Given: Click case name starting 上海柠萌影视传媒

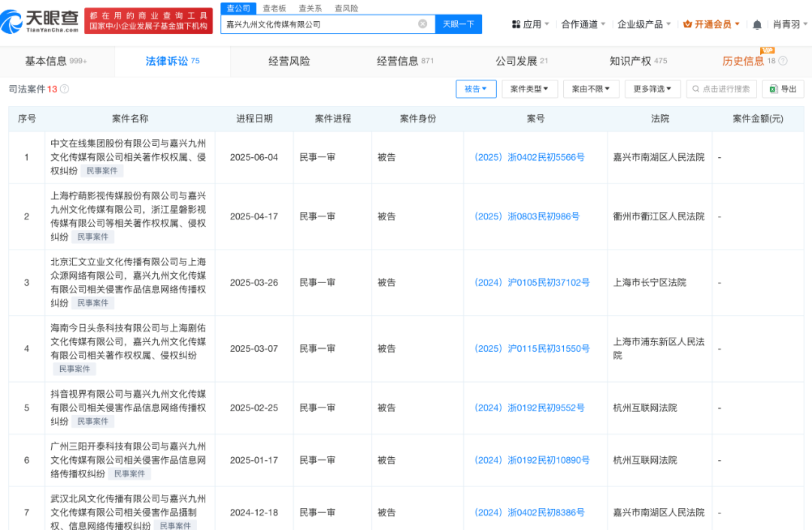Looking at the screenshot, I should click(x=128, y=217).
